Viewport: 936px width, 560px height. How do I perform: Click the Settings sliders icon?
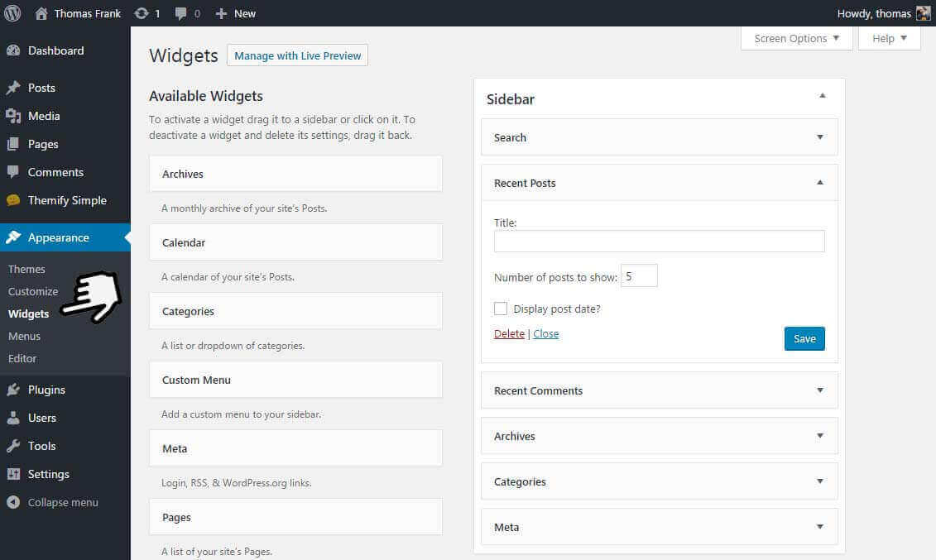(13, 474)
